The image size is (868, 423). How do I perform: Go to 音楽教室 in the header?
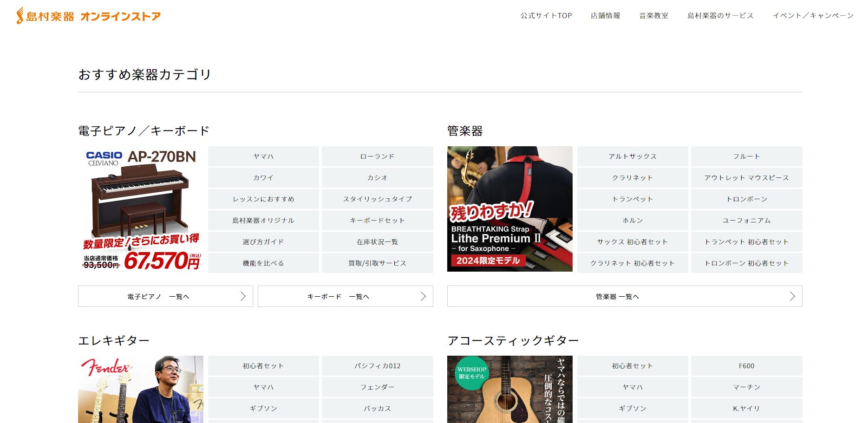[x=654, y=15]
